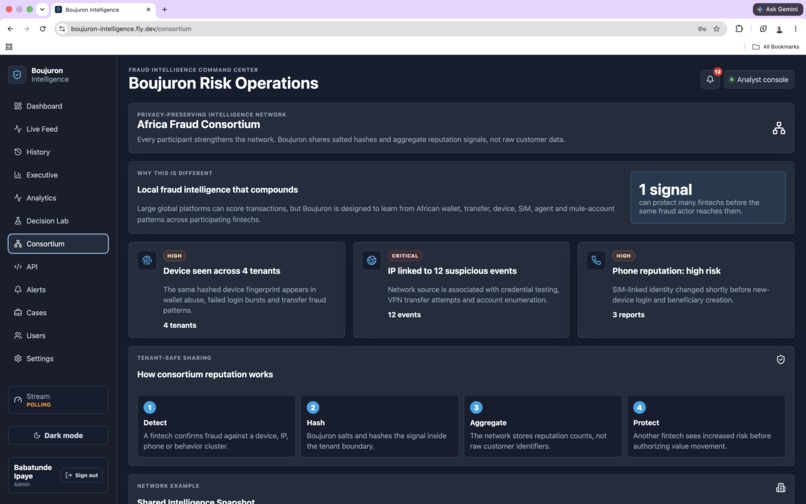This screenshot has width=806, height=504.
Task: Click the '4 tenants' count text
Action: coord(180,326)
